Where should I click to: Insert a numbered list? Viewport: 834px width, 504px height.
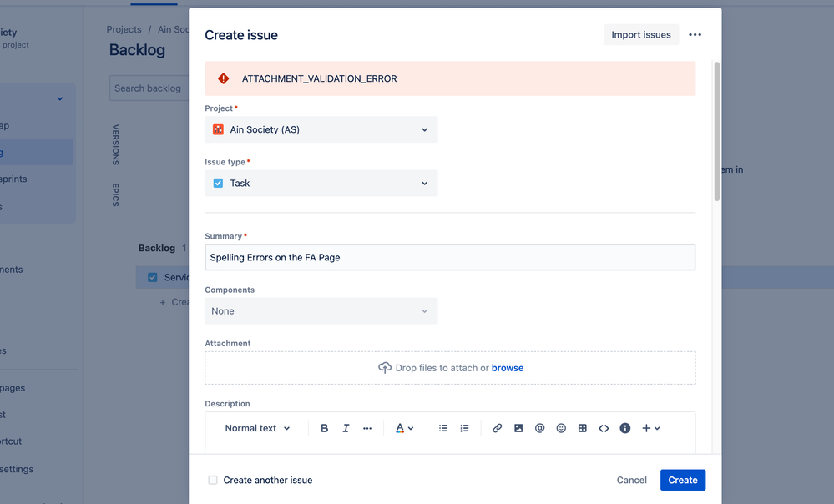pos(464,428)
